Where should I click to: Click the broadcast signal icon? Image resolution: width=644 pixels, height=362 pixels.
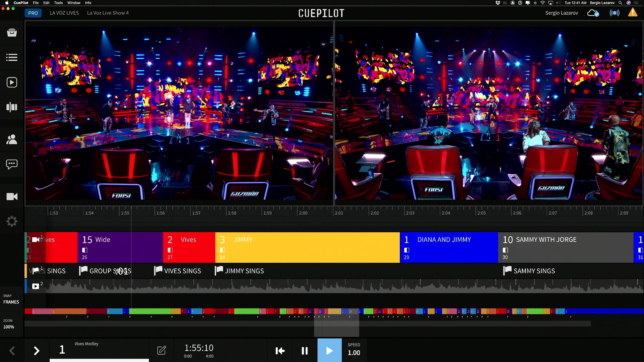click(x=614, y=13)
